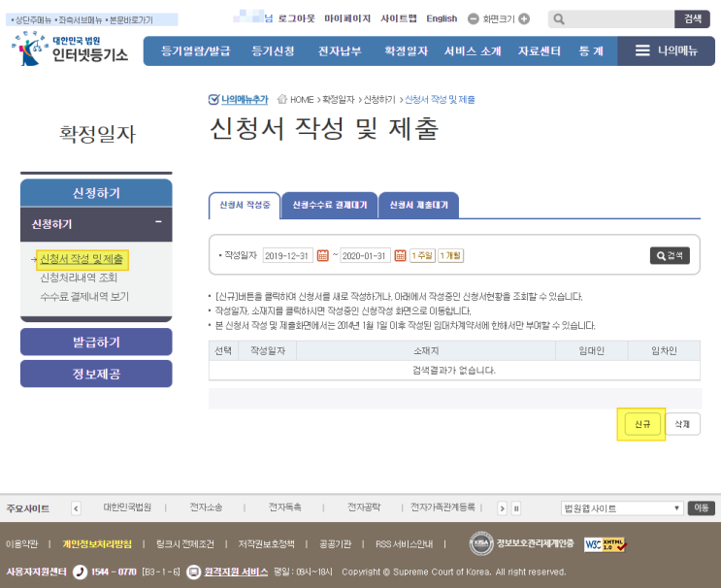Open the 전자납부 menu
The height and width of the screenshot is (588, 721).
tap(340, 51)
